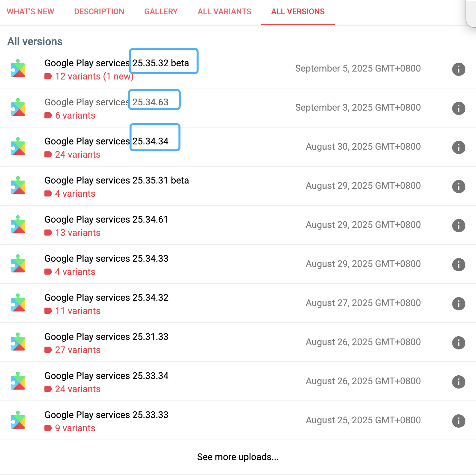Show info for version 25.31.33

458,343
